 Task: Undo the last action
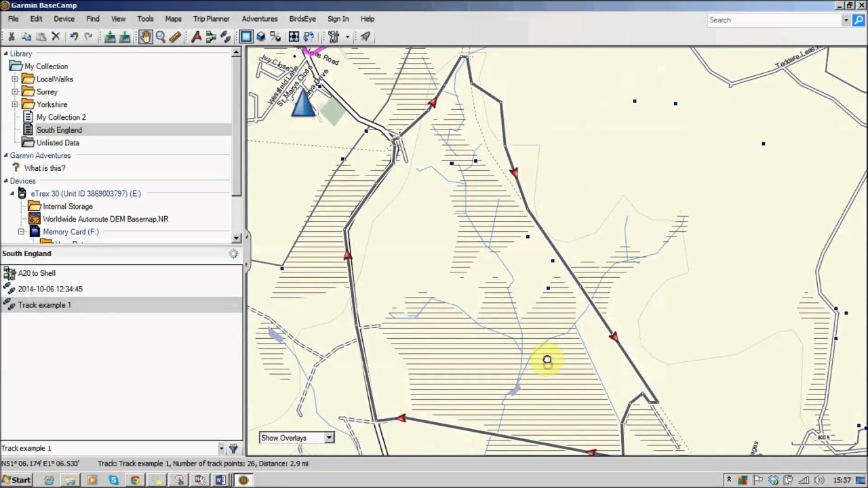(74, 37)
